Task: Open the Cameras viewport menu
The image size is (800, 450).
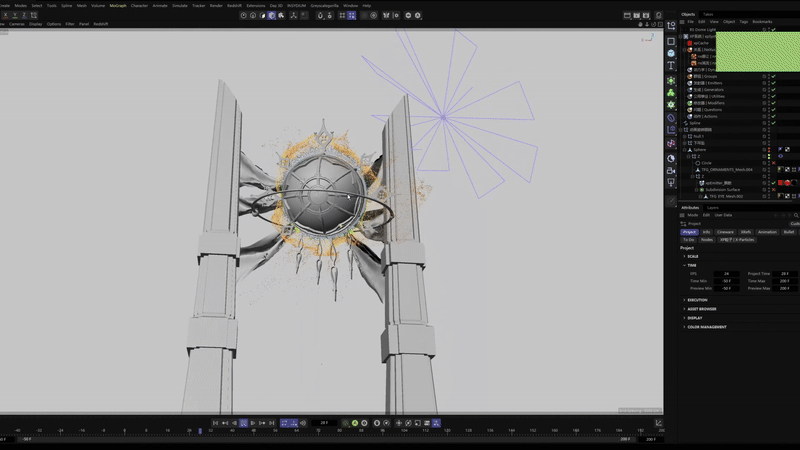Action: pos(16,24)
